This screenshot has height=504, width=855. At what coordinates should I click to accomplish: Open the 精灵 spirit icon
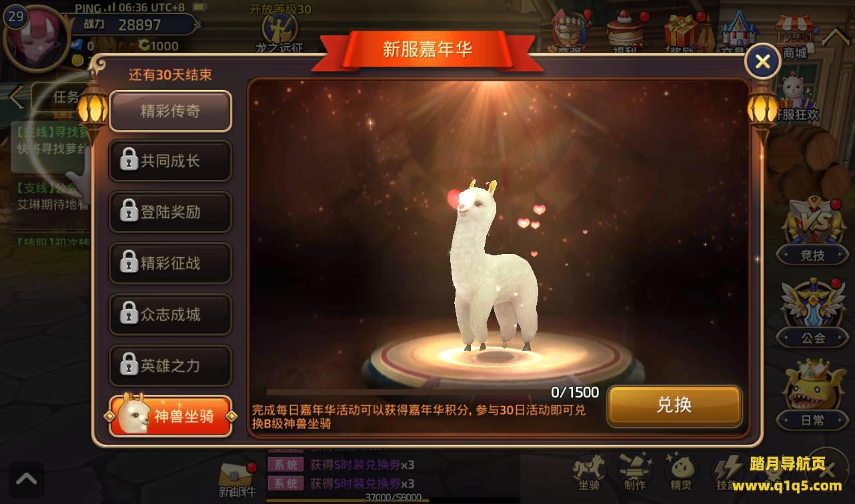680,471
